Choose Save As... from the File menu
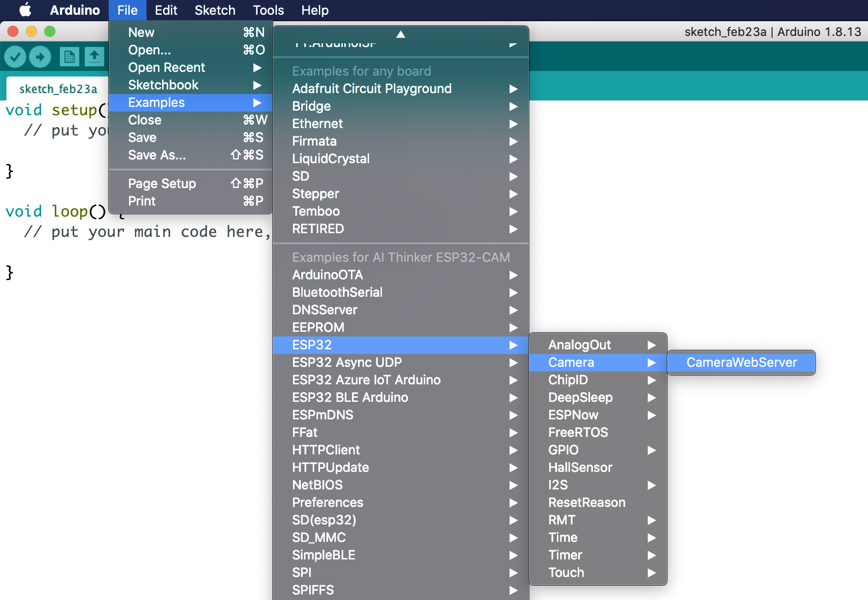The height and width of the screenshot is (600, 868). pos(191,155)
